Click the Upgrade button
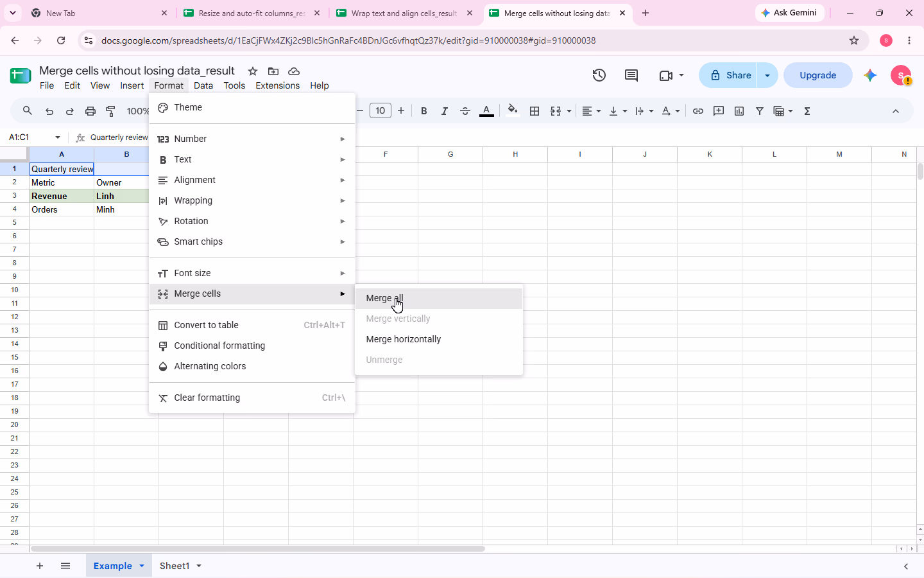Image resolution: width=924 pixels, height=578 pixels. click(817, 75)
